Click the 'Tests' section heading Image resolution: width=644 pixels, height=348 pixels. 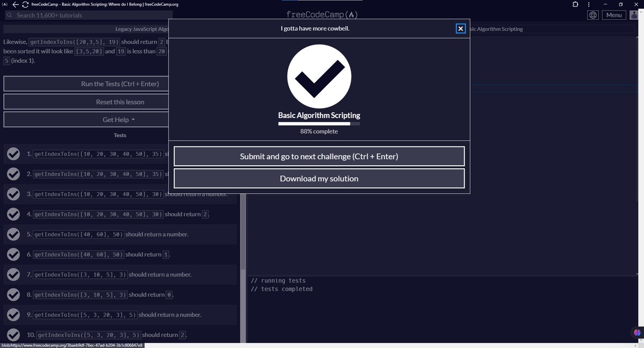pyautogui.click(x=120, y=135)
